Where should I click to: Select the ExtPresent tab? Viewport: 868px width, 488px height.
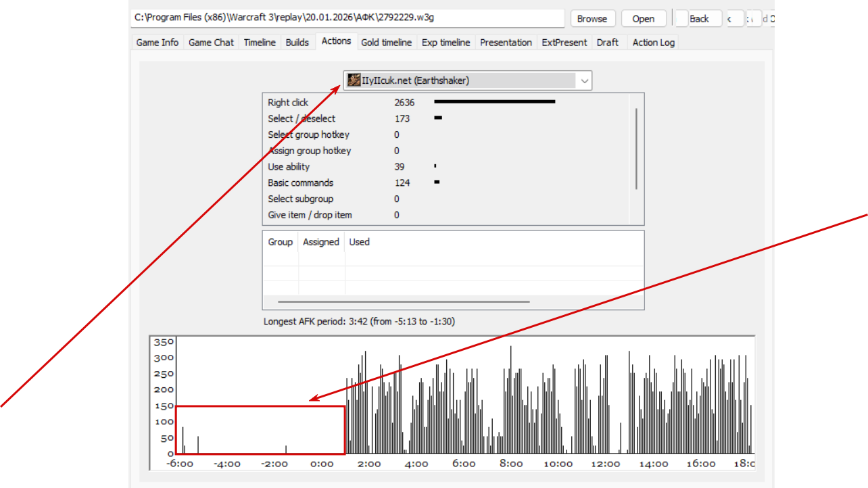[564, 42]
